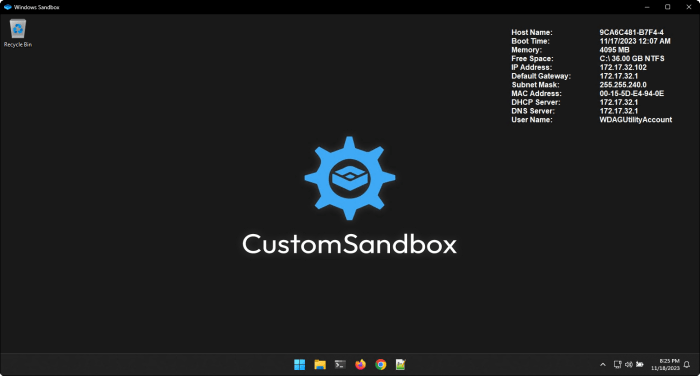This screenshot has width=700, height=376.
Task: Click the subnet mask 255.255.240.0
Action: pyautogui.click(x=623, y=85)
